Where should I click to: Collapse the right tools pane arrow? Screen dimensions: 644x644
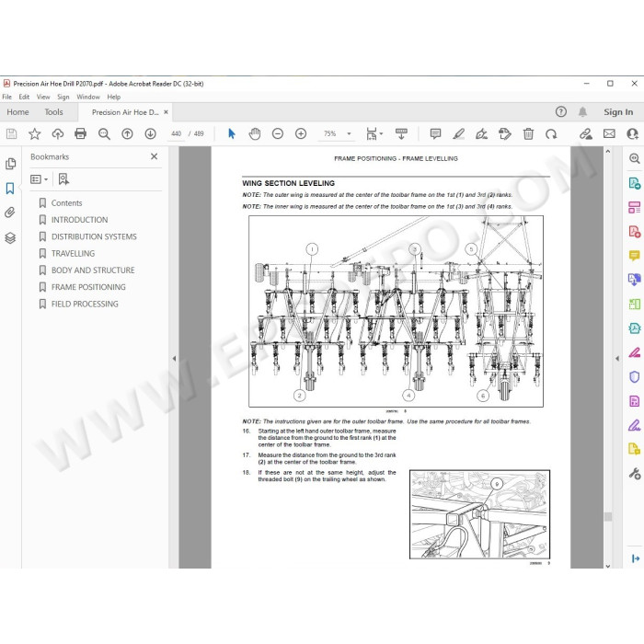pyautogui.click(x=617, y=359)
